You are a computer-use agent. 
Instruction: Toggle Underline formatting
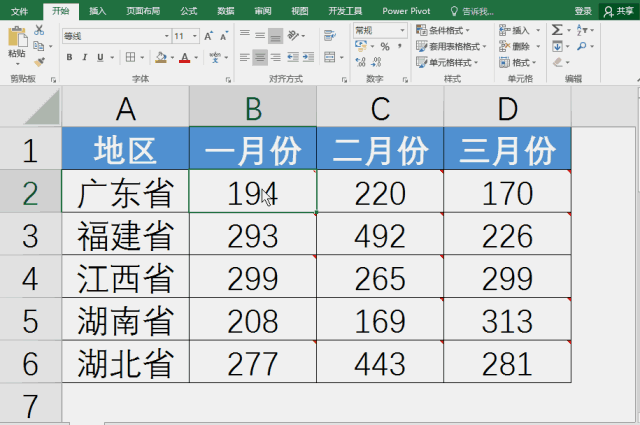coord(100,57)
